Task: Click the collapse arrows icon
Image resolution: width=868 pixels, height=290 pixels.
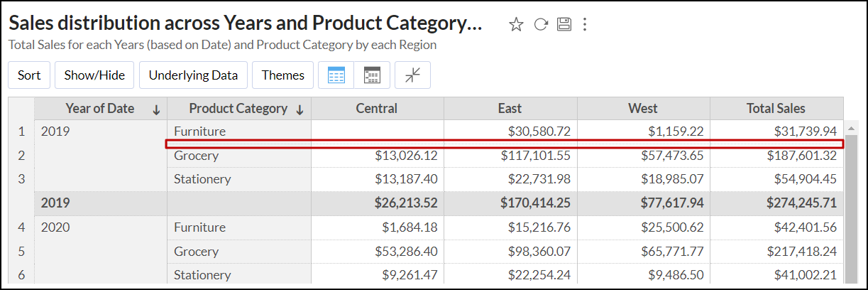Action: click(413, 75)
